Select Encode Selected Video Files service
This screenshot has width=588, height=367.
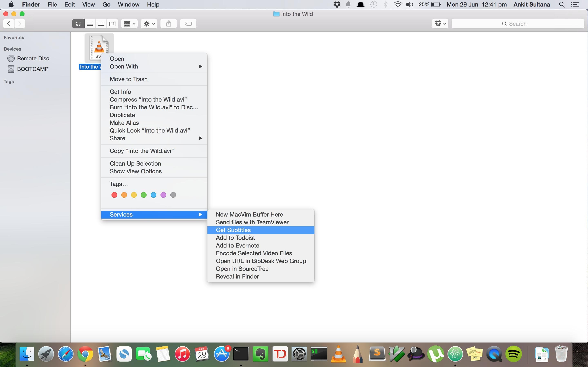pos(253,253)
